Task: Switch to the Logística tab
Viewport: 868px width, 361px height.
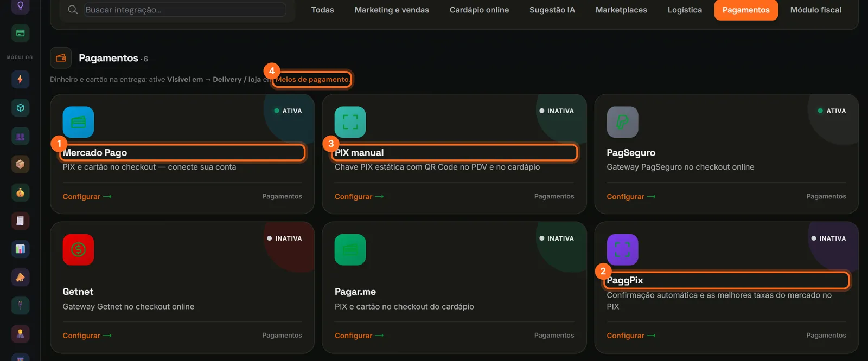Action: coord(685,10)
